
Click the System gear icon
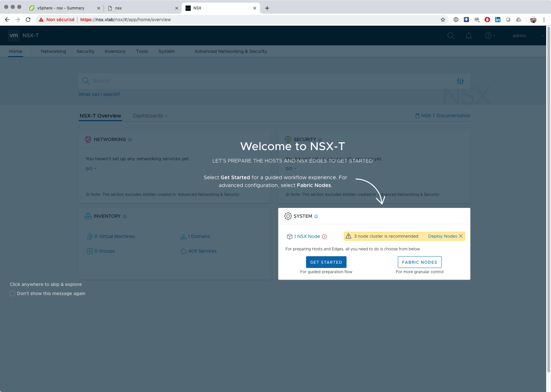[x=288, y=216]
